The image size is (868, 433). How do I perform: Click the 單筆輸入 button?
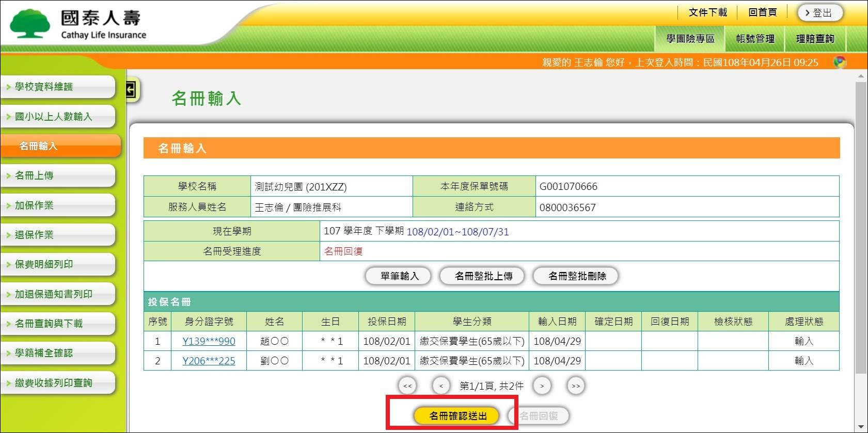(x=399, y=276)
